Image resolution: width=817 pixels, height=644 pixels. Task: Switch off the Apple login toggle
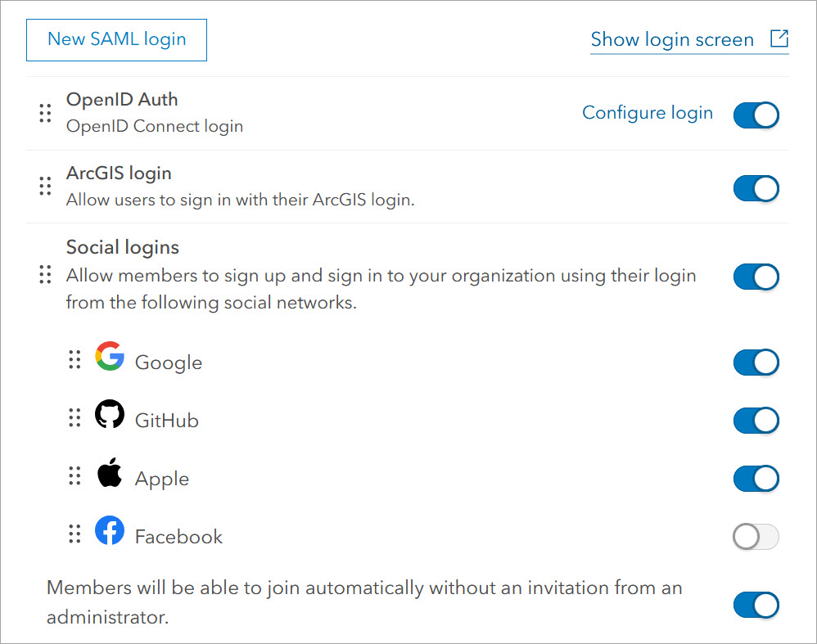point(756,479)
